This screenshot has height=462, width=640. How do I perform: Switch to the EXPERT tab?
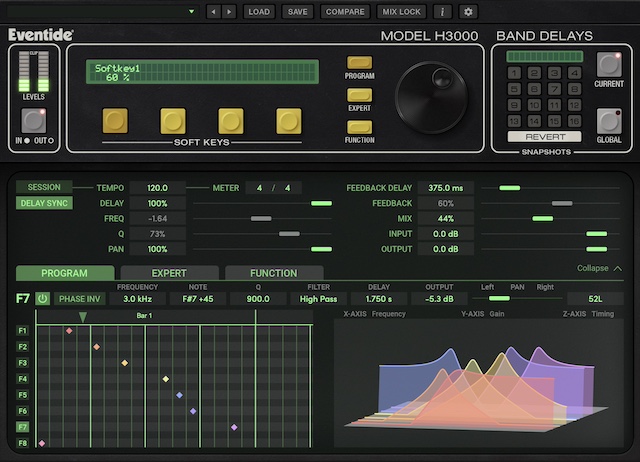169,272
